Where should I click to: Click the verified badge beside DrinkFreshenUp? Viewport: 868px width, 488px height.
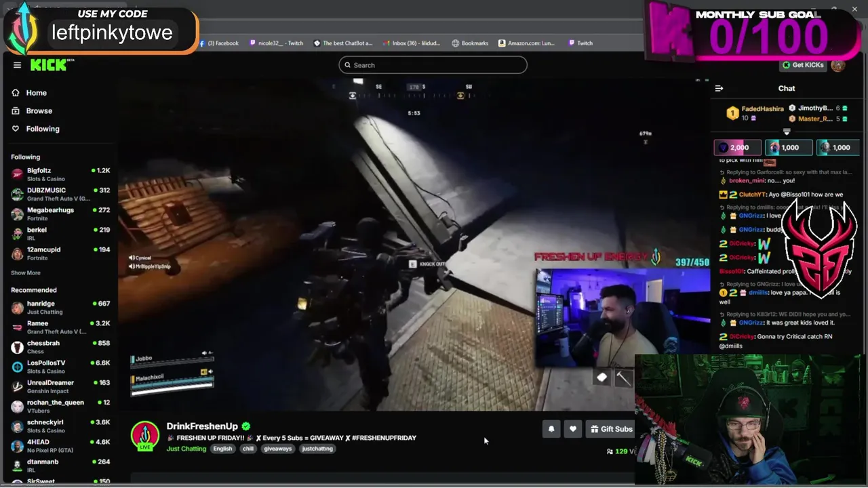[x=246, y=426]
